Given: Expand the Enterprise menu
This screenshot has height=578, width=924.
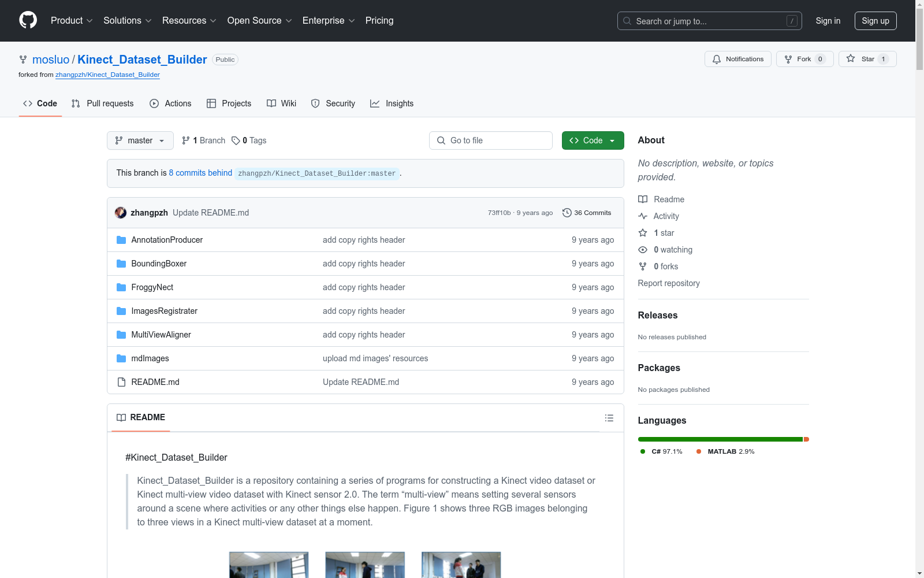Looking at the screenshot, I should [x=329, y=20].
